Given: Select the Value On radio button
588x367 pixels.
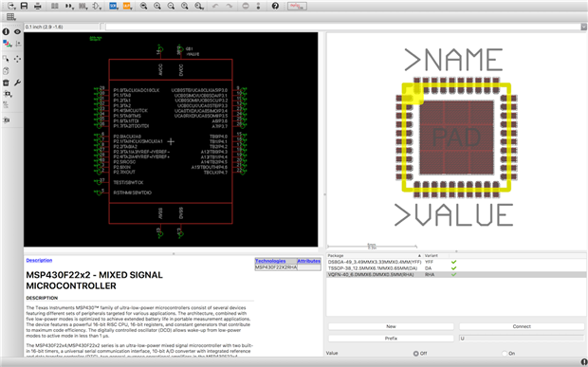Looking at the screenshot, I should [505, 354].
